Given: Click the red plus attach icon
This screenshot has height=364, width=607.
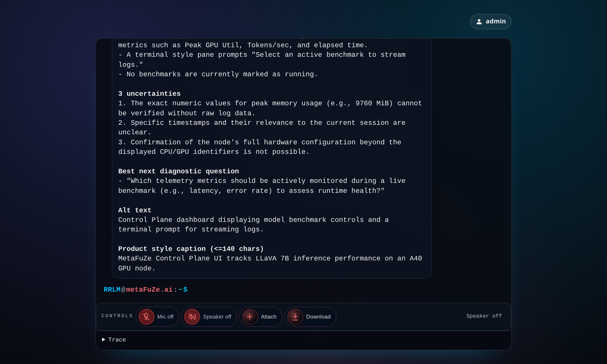Looking at the screenshot, I should [x=250, y=317].
